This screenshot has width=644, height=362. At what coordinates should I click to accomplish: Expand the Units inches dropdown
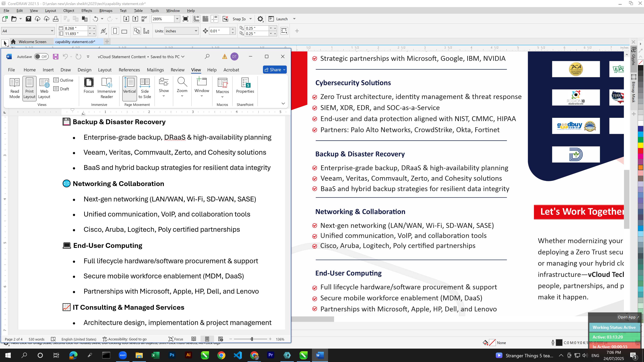196,31
